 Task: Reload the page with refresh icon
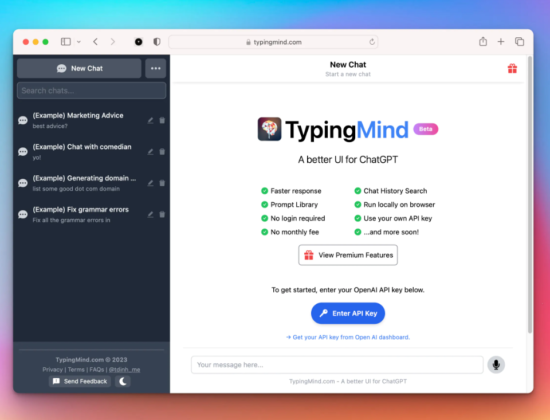point(372,42)
